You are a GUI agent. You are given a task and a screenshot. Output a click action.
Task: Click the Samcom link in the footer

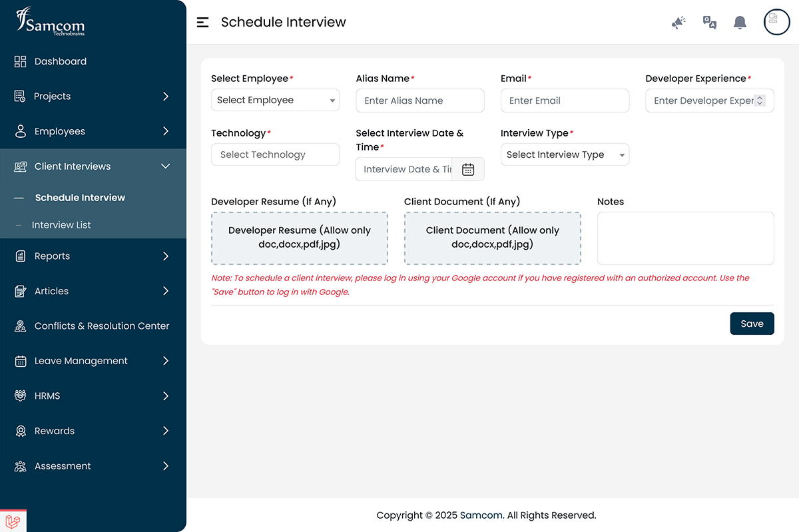(x=481, y=515)
